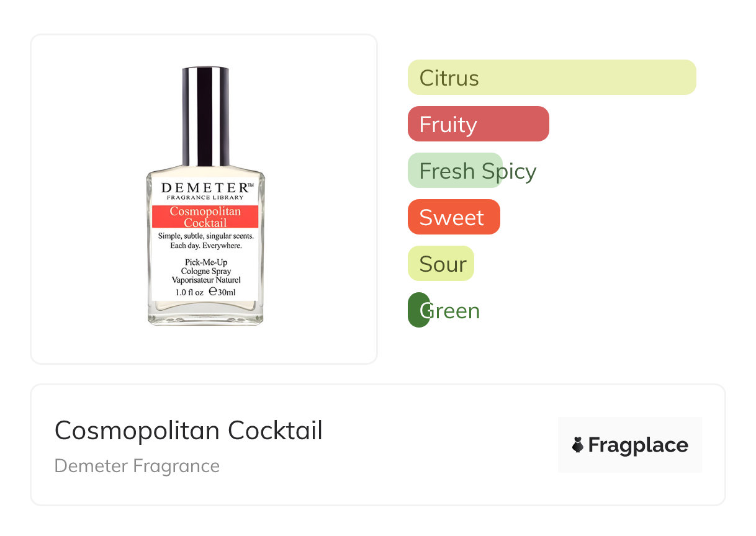Click the Pick-Me-Up text on label
Screen dimensions: 756x536
click(x=206, y=262)
